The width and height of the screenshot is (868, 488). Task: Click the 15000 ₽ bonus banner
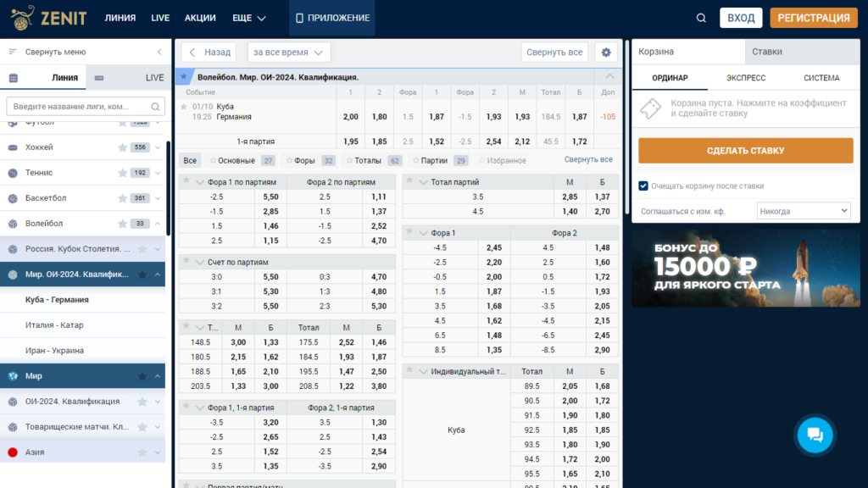click(746, 269)
